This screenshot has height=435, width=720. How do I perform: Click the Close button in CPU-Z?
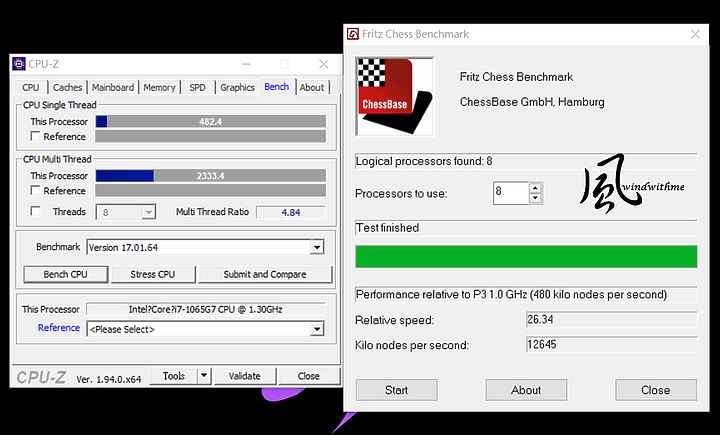[x=309, y=376]
